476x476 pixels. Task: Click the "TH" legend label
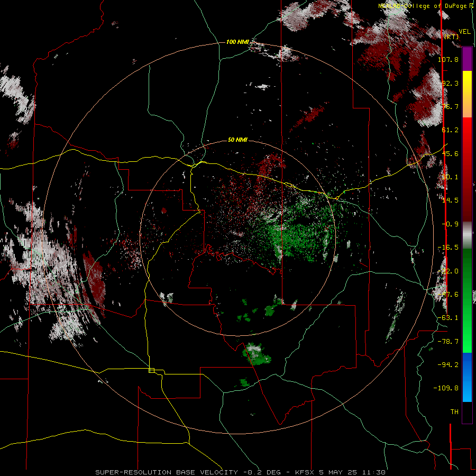(x=454, y=412)
